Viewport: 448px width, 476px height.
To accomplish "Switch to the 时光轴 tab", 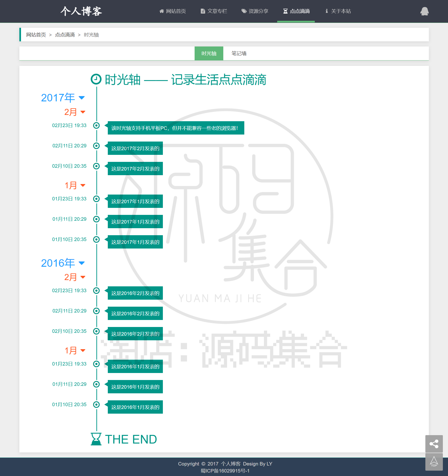I will 209,53.
